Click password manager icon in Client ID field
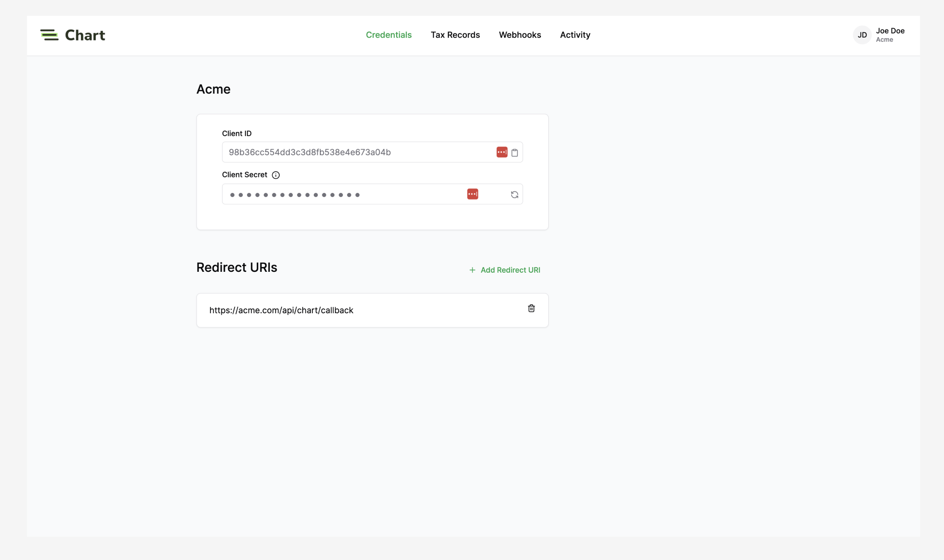Screen dimensions: 944x560 (502, 152)
